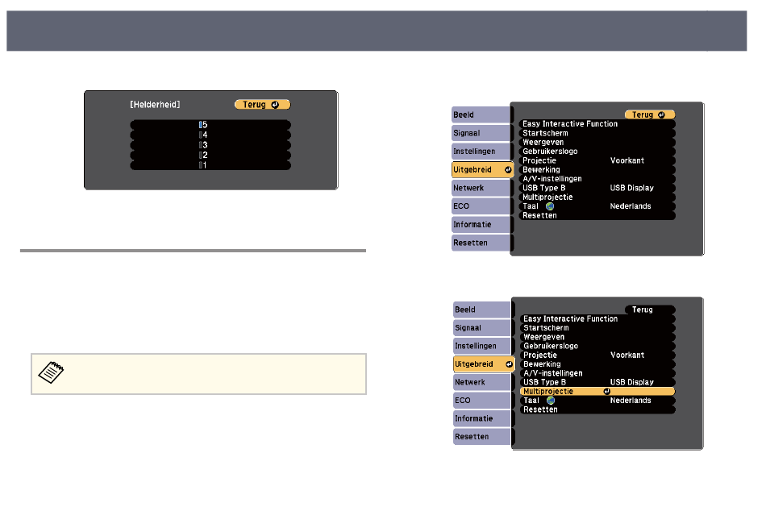Open the Informatie tab in upper menu

click(x=481, y=225)
